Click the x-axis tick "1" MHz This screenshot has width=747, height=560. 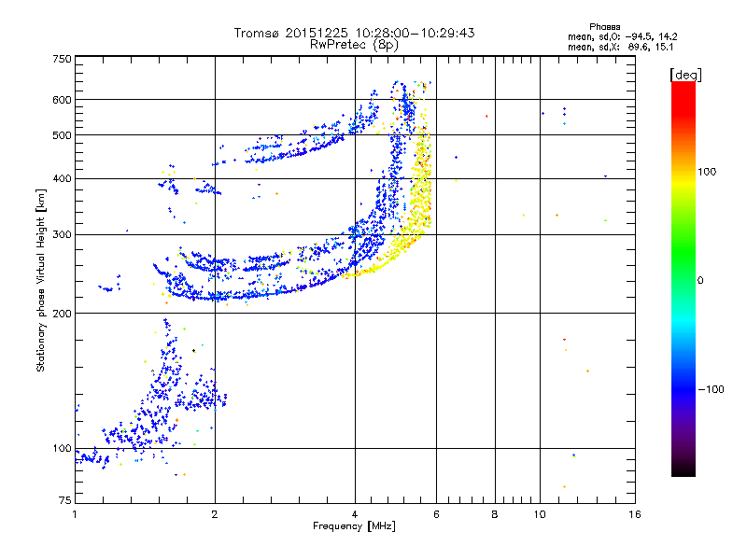(x=75, y=514)
